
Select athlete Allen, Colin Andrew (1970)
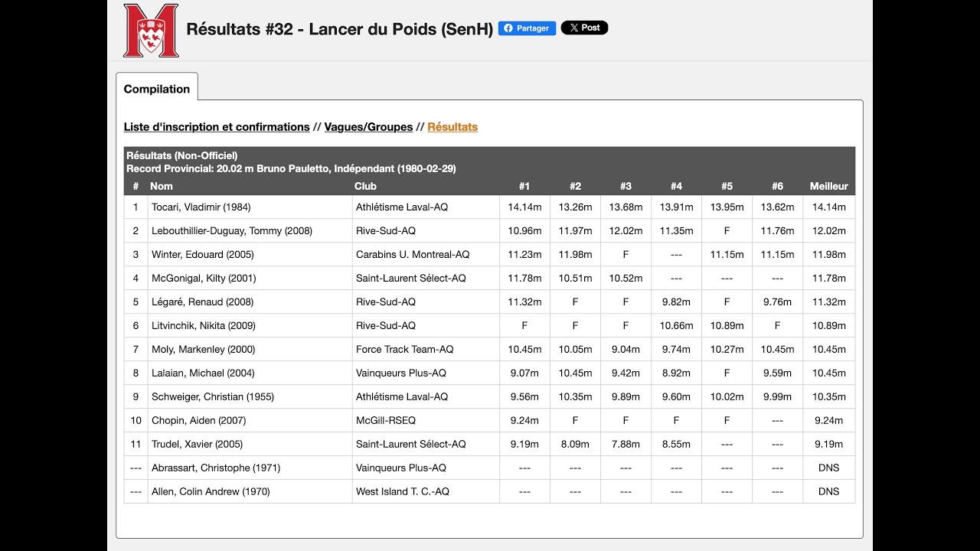(211, 492)
